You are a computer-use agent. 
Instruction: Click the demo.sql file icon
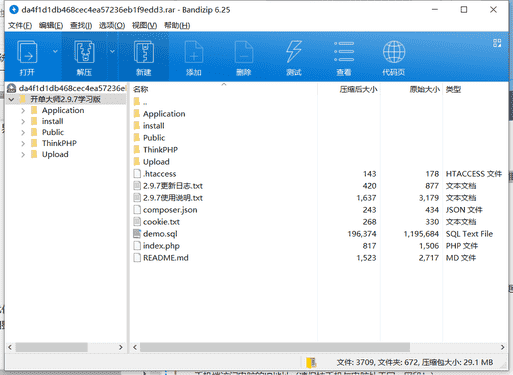[137, 234]
